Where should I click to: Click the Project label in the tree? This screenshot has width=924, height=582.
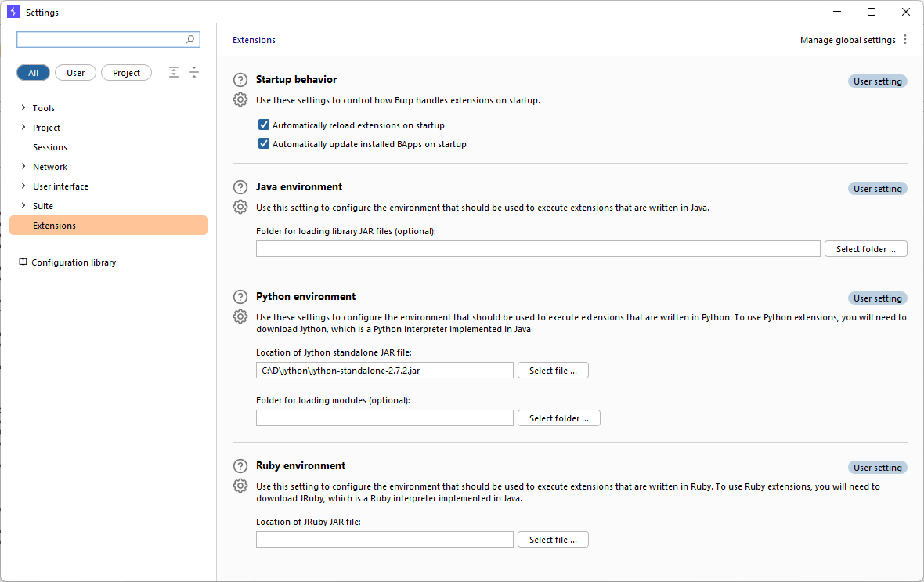(x=46, y=128)
